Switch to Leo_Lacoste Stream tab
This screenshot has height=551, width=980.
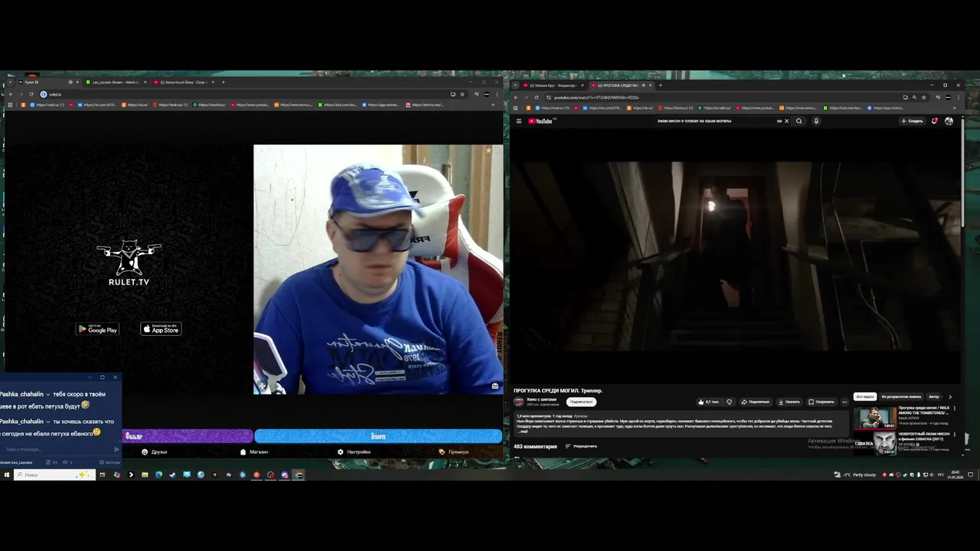click(x=115, y=82)
